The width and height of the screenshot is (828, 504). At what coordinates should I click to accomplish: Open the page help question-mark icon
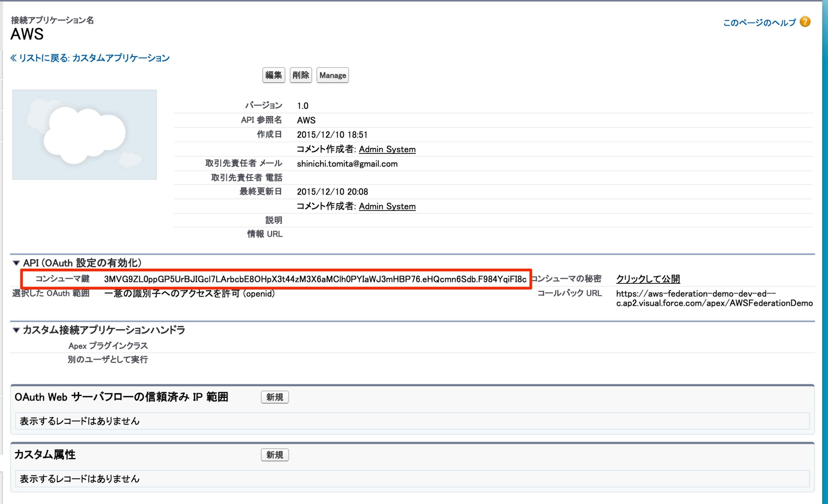[805, 22]
